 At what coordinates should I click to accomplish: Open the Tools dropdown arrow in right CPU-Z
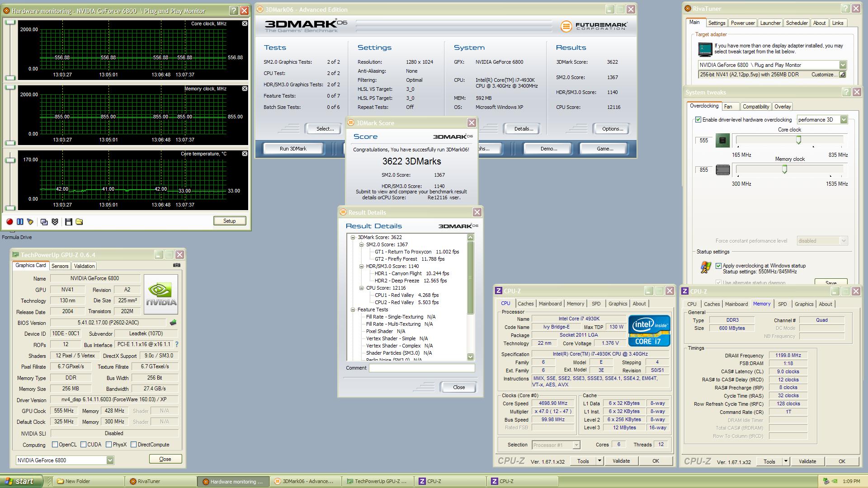[786, 461]
